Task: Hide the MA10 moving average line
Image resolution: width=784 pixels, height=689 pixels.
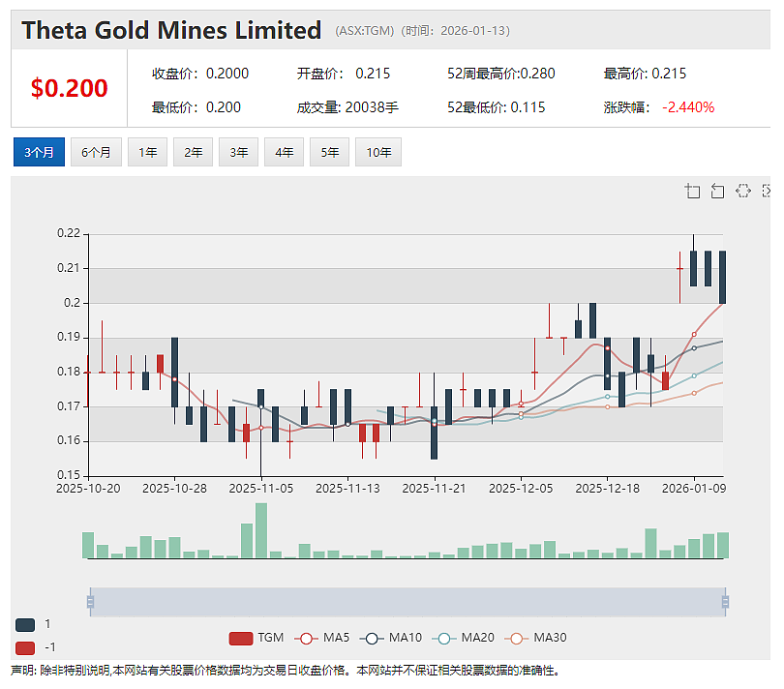Action: tap(390, 638)
